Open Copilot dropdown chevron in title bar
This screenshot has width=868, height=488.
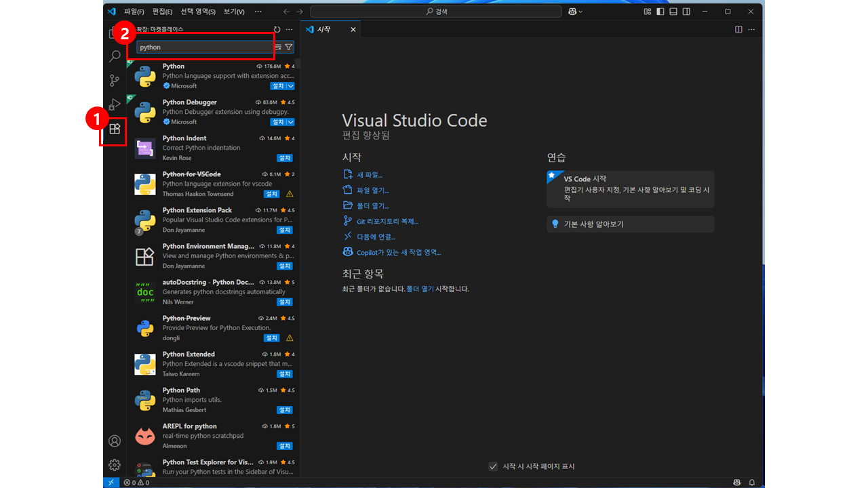580,12
